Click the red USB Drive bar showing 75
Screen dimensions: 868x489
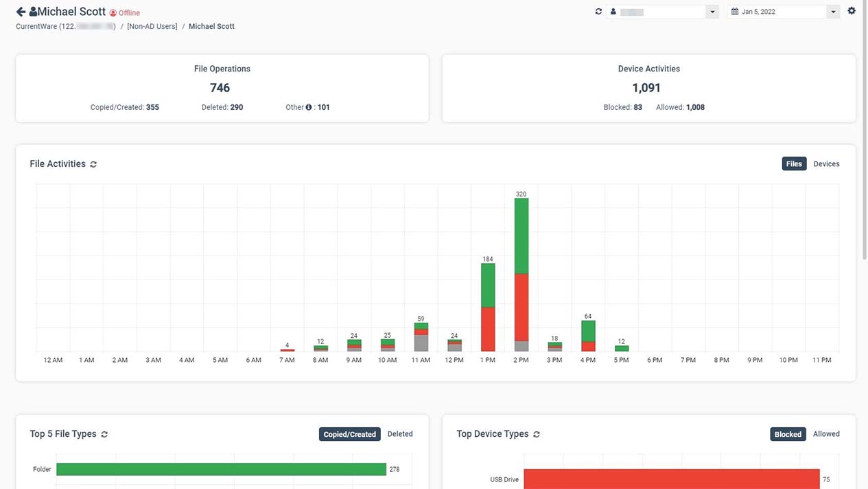(x=672, y=479)
